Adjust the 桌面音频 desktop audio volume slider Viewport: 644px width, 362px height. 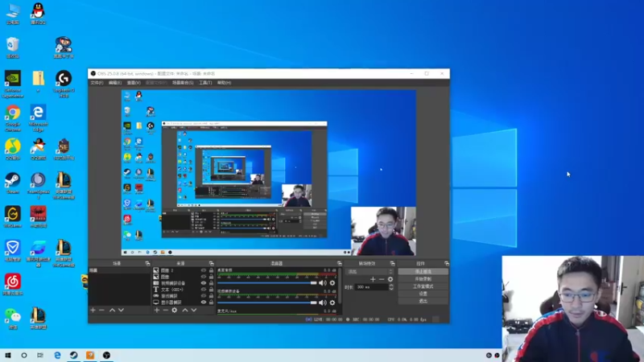[x=267, y=283]
